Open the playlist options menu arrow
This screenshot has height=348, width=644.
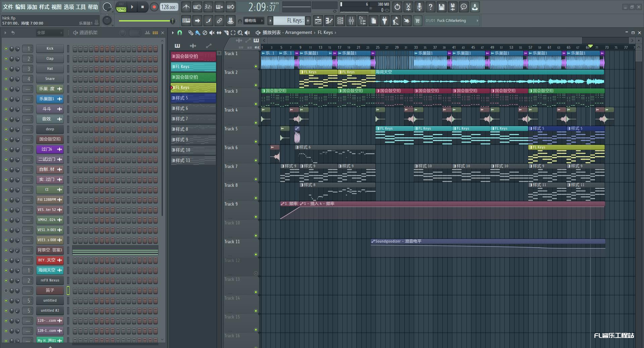173,33
